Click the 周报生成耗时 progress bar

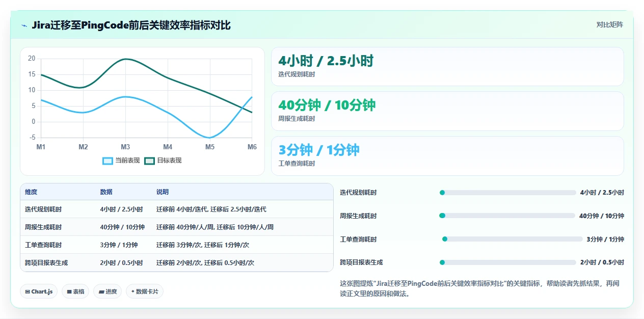click(x=507, y=216)
